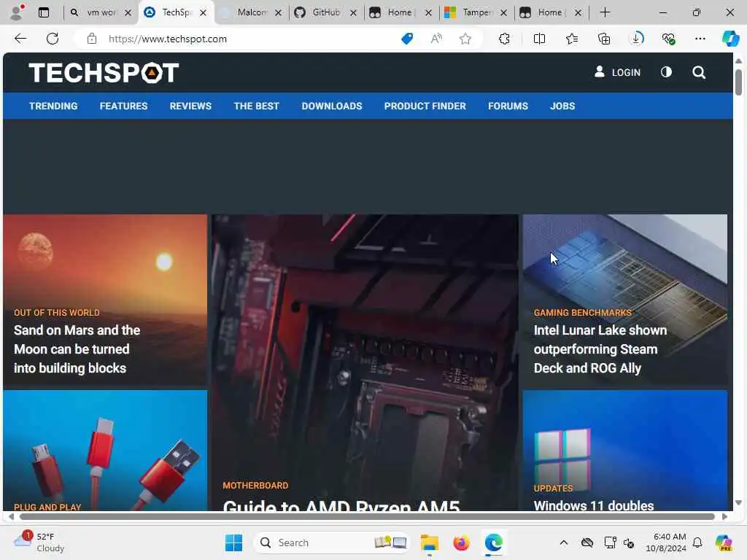Open the Edge profile icon
The width and height of the screenshot is (747, 560).
click(16, 12)
